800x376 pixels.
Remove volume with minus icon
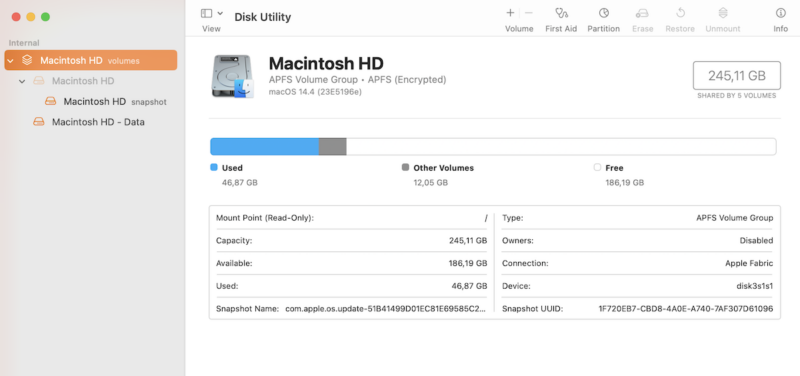(529, 13)
